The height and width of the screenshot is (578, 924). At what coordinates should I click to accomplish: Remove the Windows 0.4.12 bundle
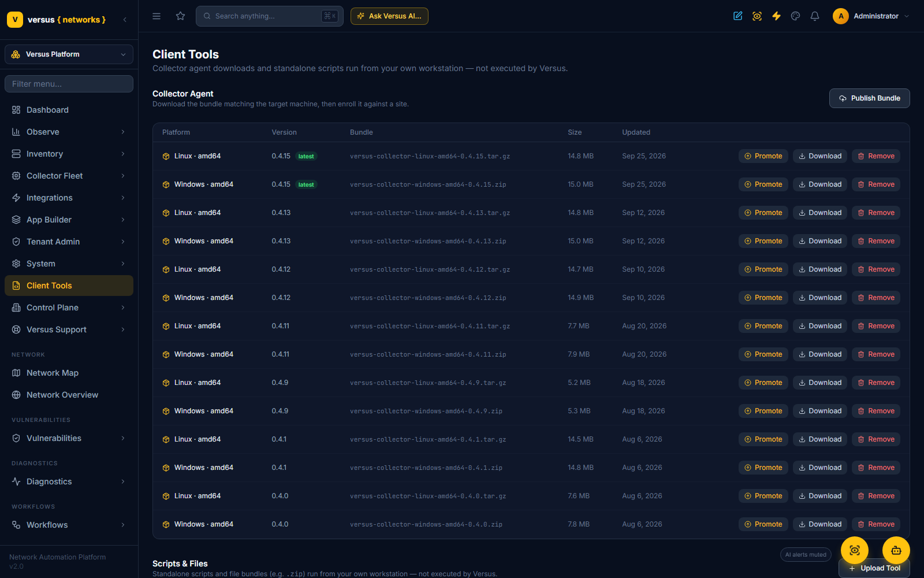click(x=875, y=298)
